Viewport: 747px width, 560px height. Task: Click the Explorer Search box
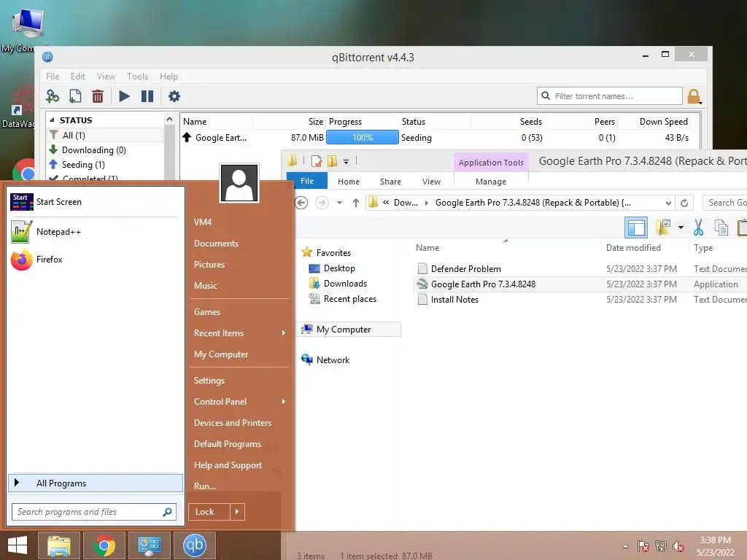[726, 203]
